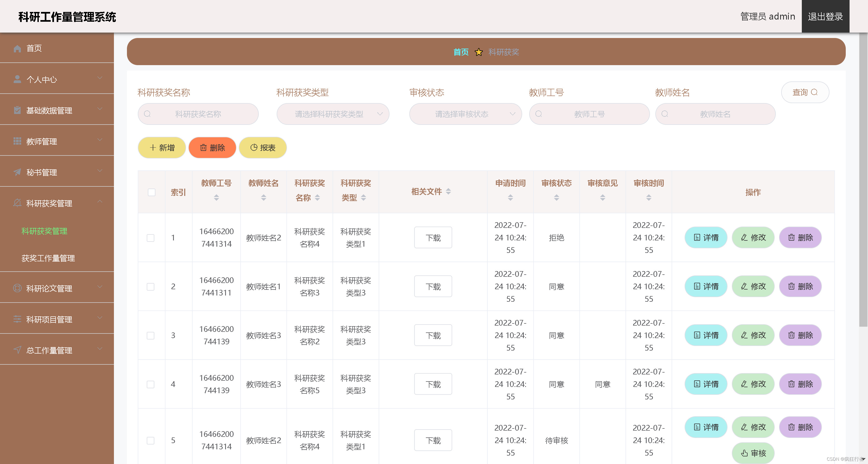This screenshot has width=868, height=464.
Task: Click the 秘书管理 paper-plane icon
Action: (x=17, y=173)
